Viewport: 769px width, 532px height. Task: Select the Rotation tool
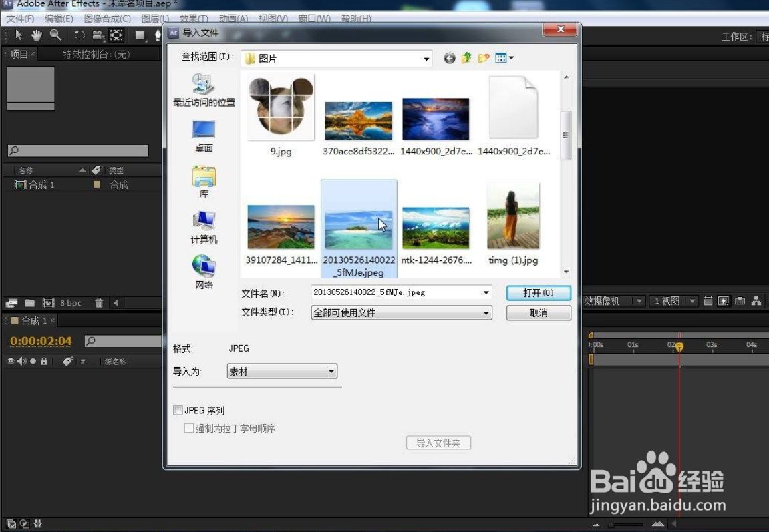[80, 35]
